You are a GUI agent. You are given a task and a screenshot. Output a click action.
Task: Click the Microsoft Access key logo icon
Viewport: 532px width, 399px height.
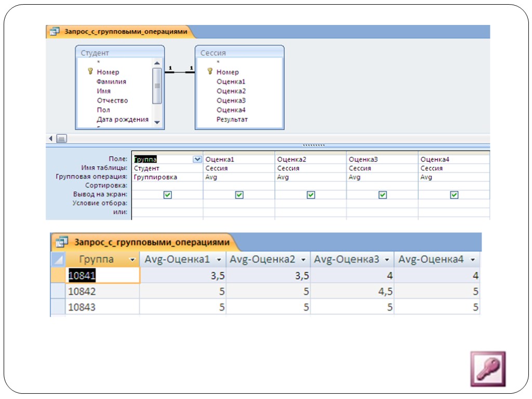tap(488, 369)
